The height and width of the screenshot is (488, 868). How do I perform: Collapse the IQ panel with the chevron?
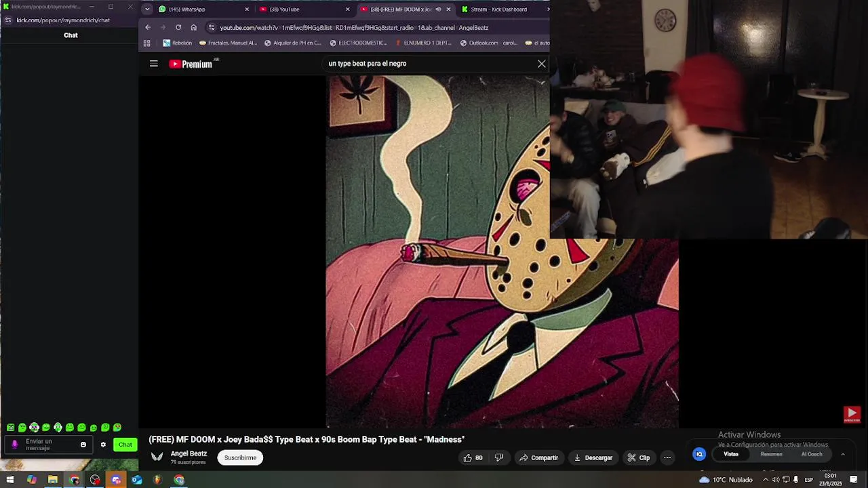click(x=843, y=454)
